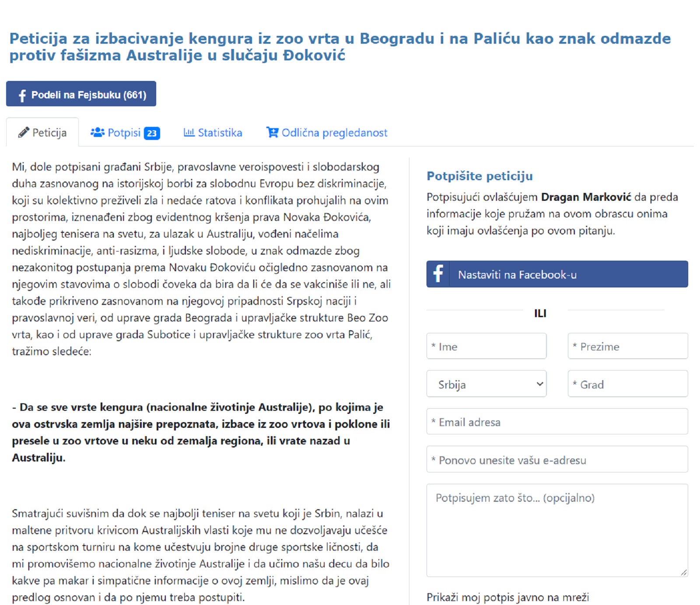The height and width of the screenshot is (605, 700).
Task: Switch to the Potpisi tab
Action: (x=124, y=133)
